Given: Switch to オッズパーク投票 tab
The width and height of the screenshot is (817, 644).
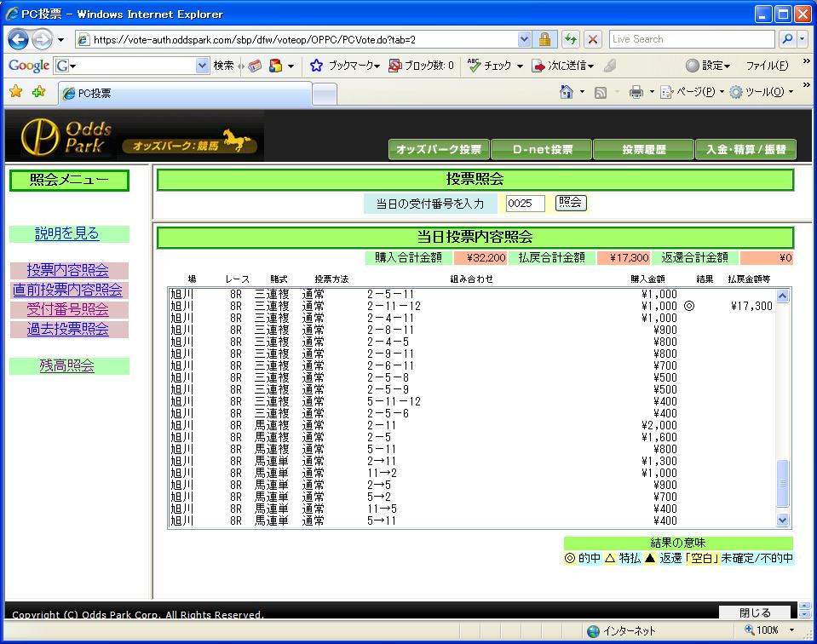Looking at the screenshot, I should (x=439, y=150).
